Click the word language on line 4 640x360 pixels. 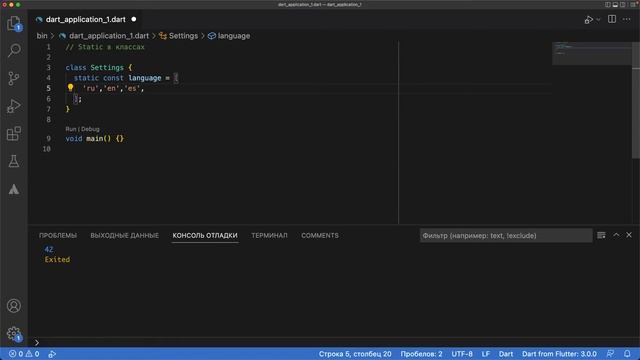(x=144, y=78)
